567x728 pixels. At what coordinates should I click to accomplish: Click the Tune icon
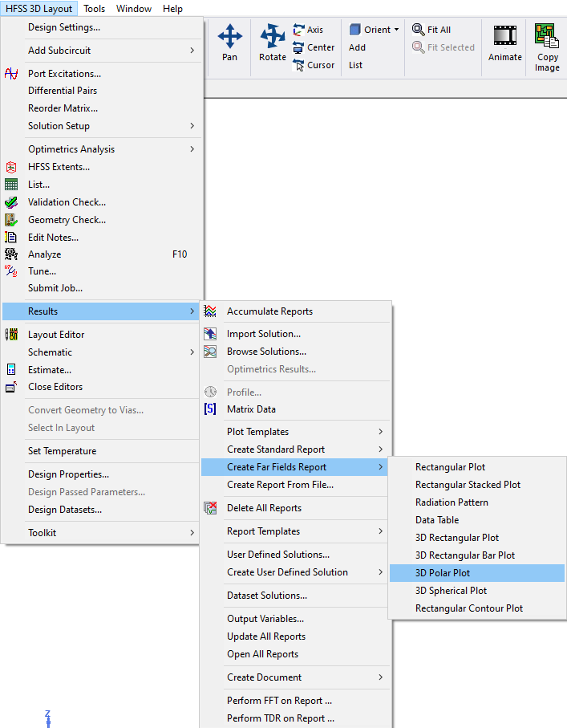click(x=11, y=270)
